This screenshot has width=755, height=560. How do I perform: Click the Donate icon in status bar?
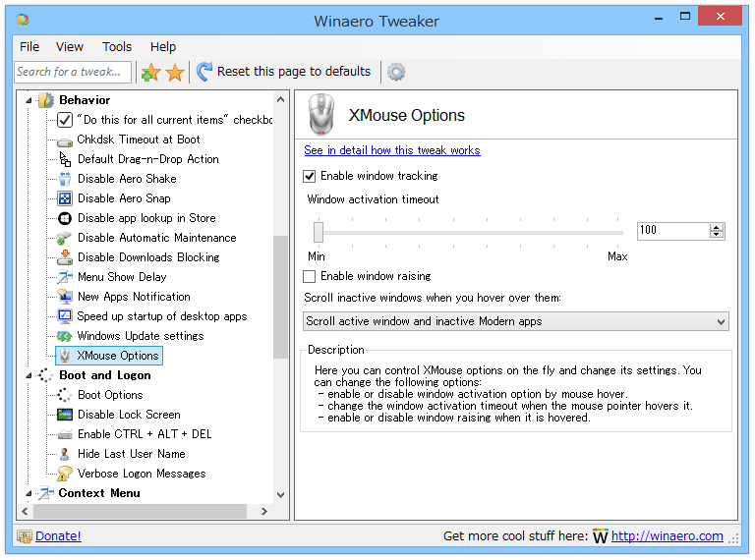(x=25, y=536)
